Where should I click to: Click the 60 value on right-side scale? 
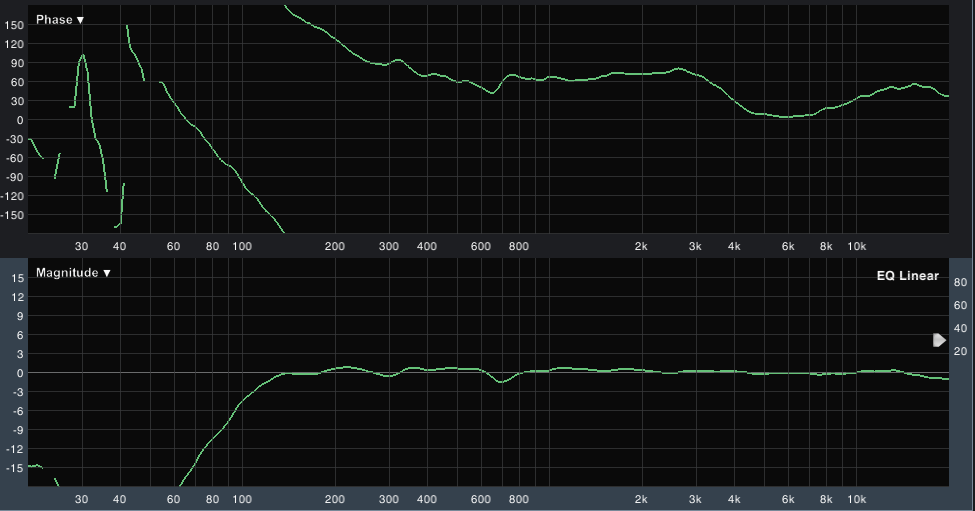click(961, 305)
